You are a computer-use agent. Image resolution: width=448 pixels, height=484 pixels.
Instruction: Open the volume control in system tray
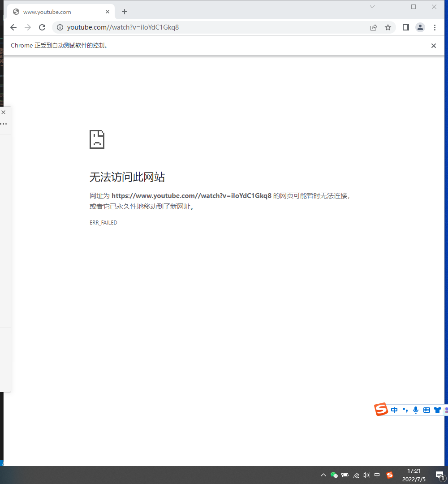(366, 475)
